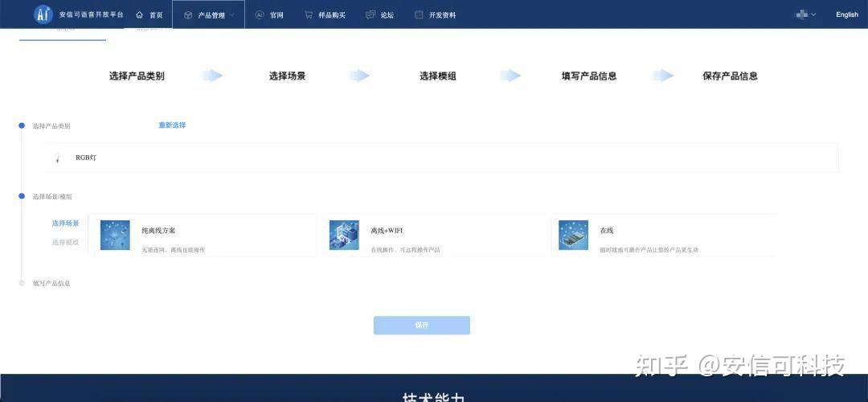Click the 安信可语音开放平台 title text
The width and height of the screenshot is (868, 402).
(92, 15)
